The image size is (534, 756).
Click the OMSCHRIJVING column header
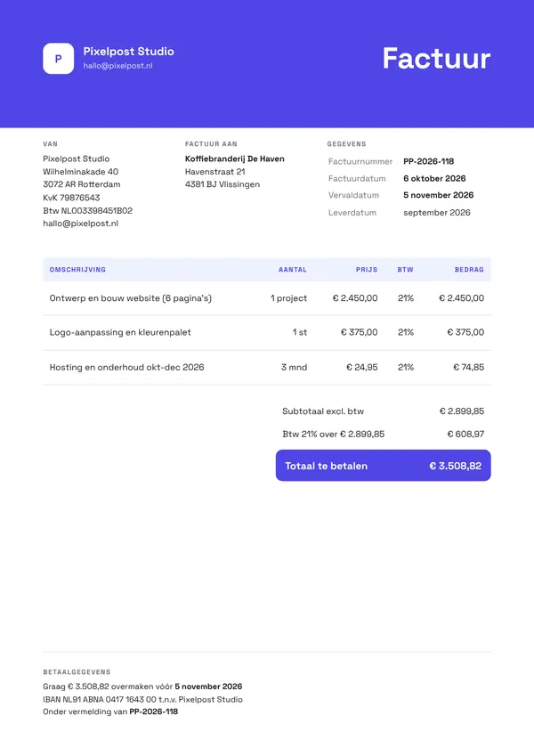click(77, 270)
